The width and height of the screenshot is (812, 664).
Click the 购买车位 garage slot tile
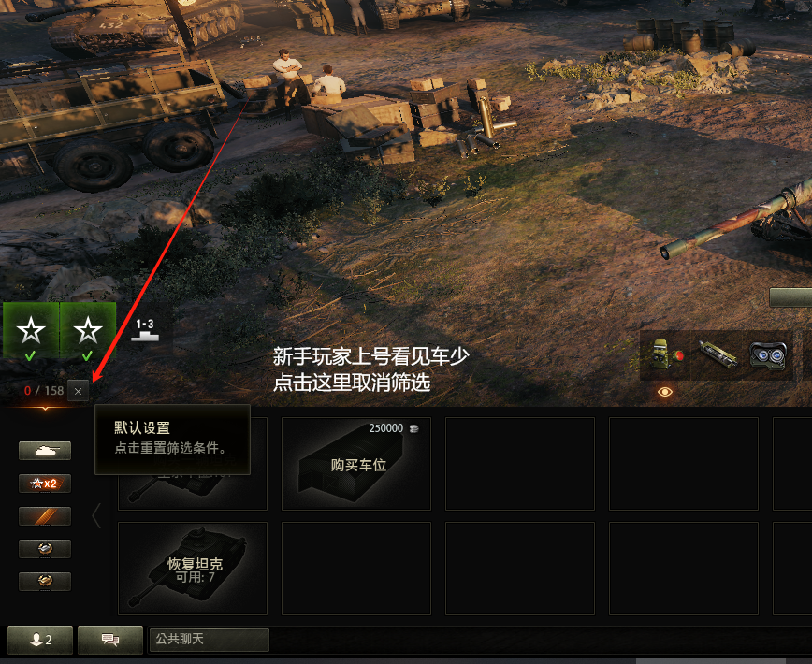(356, 464)
